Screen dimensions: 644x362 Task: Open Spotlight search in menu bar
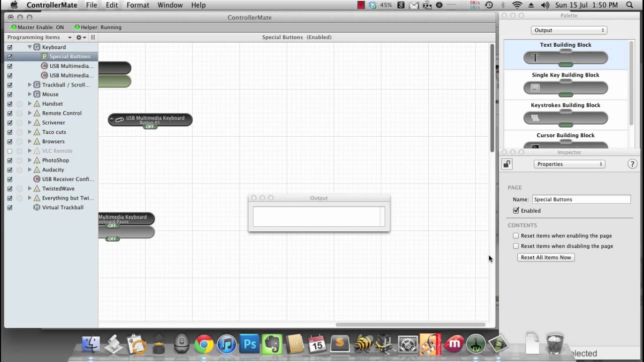[x=629, y=5]
